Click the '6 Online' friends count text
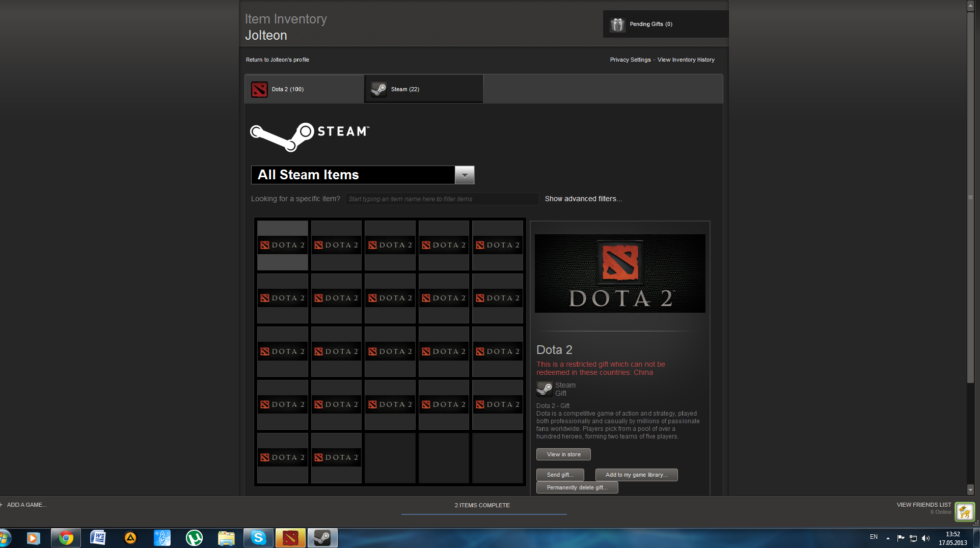The image size is (980, 548). pos(941,512)
